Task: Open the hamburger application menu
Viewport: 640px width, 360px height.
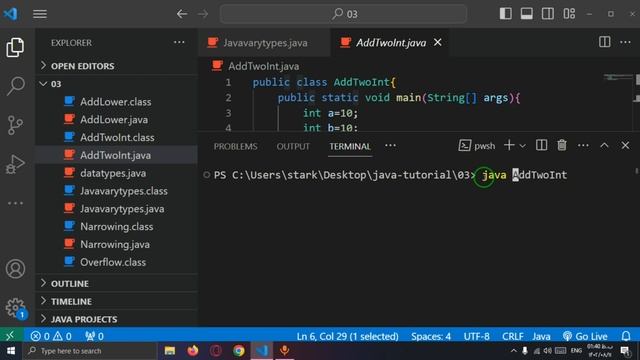Action: click(40, 14)
